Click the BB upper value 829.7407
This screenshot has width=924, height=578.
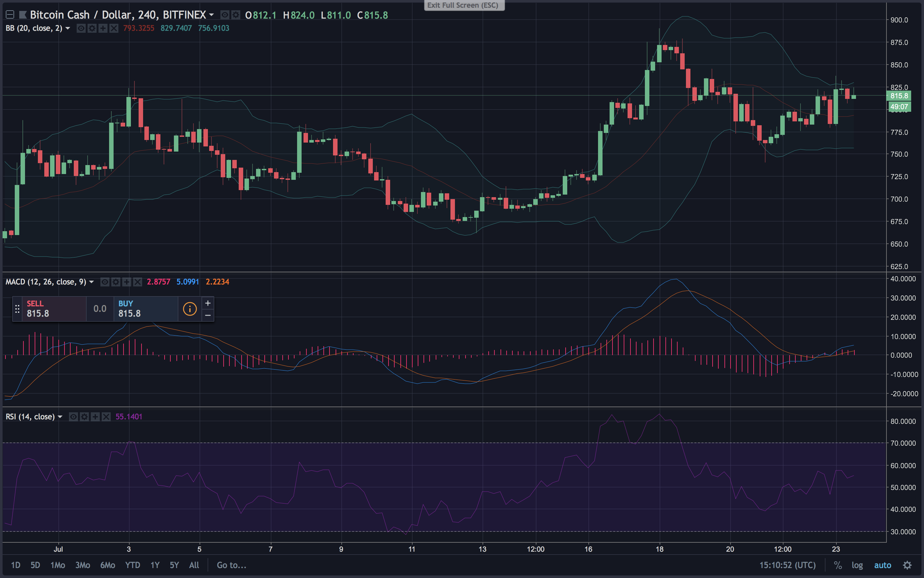tap(176, 28)
